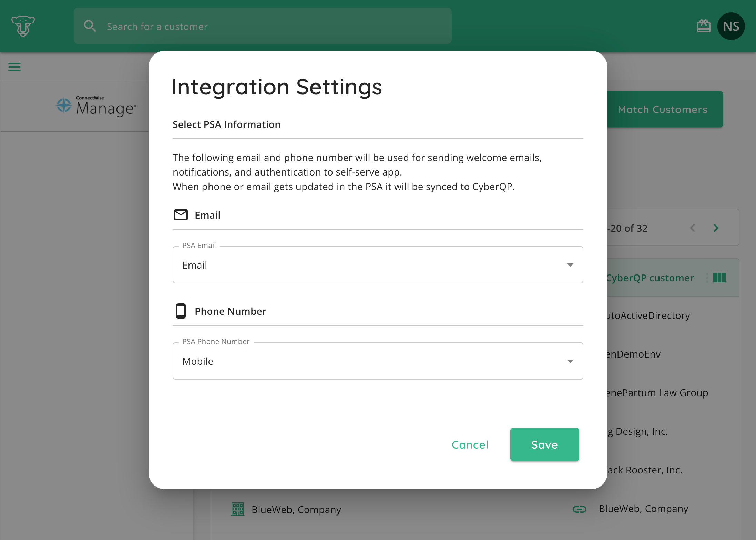The image size is (756, 540).
Task: Save the integration settings
Action: pos(544,444)
